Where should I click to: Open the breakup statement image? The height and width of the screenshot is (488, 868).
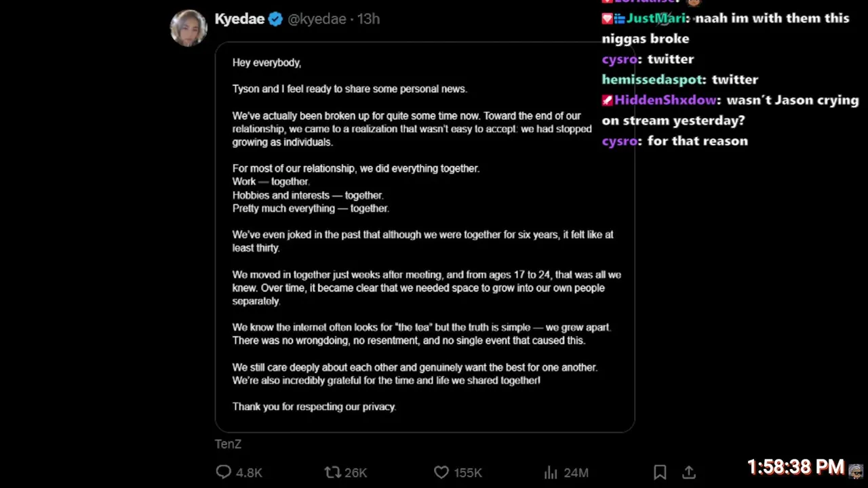(425, 237)
